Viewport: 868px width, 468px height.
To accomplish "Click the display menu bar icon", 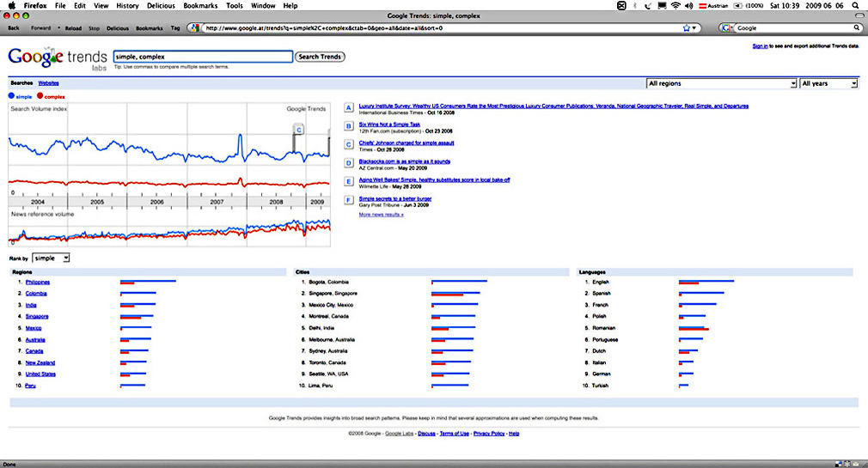I will click(x=662, y=5).
